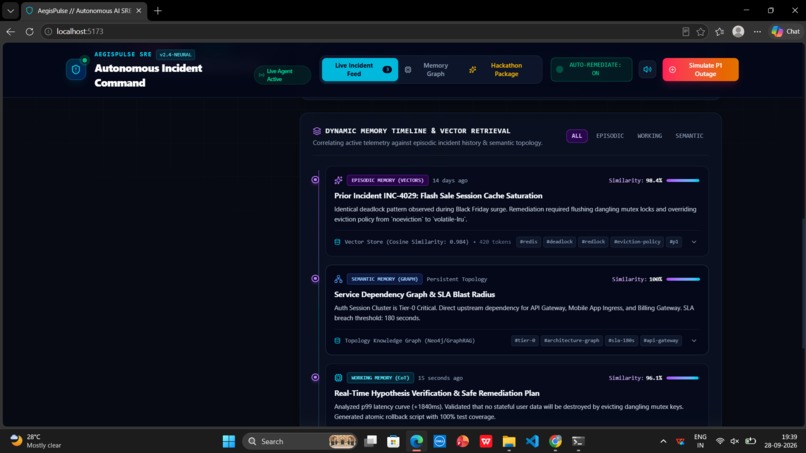
Task: Click the Real-Time Hypothesis Verification title
Action: pyautogui.click(x=436, y=393)
